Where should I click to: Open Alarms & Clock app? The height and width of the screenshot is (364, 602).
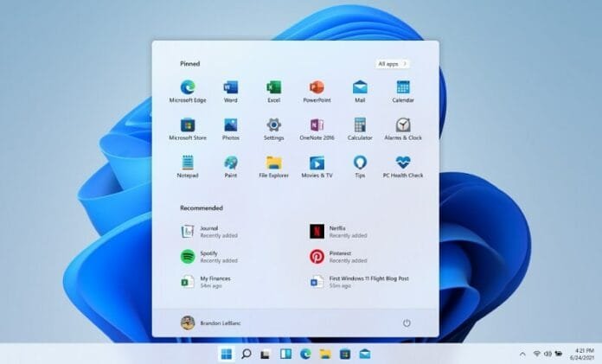coord(403,129)
